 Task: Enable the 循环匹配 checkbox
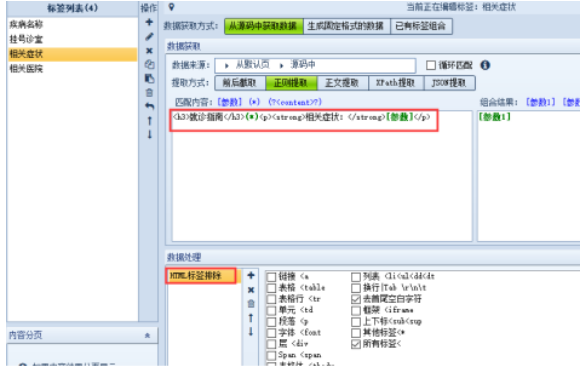pyautogui.click(x=431, y=65)
